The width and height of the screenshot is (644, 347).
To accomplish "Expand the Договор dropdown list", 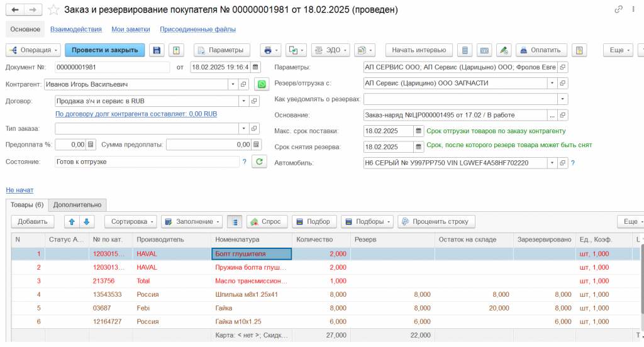I will [243, 101].
